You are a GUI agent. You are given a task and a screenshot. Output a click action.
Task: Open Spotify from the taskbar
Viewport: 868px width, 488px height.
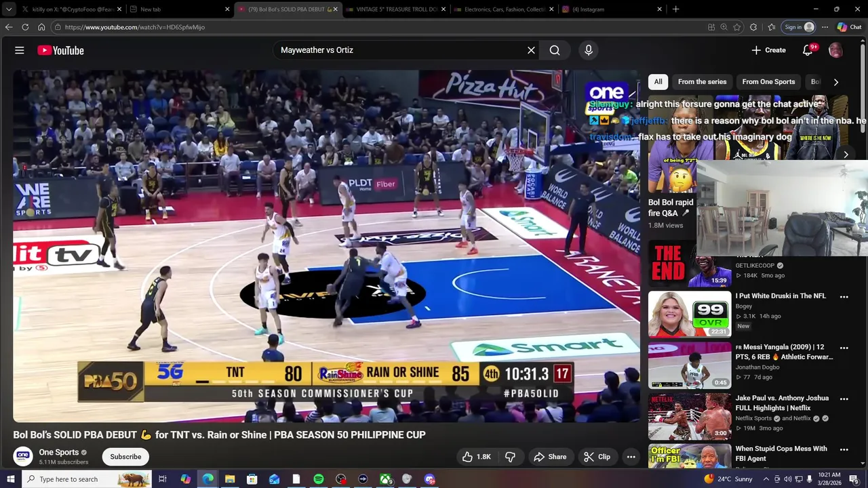pyautogui.click(x=319, y=479)
